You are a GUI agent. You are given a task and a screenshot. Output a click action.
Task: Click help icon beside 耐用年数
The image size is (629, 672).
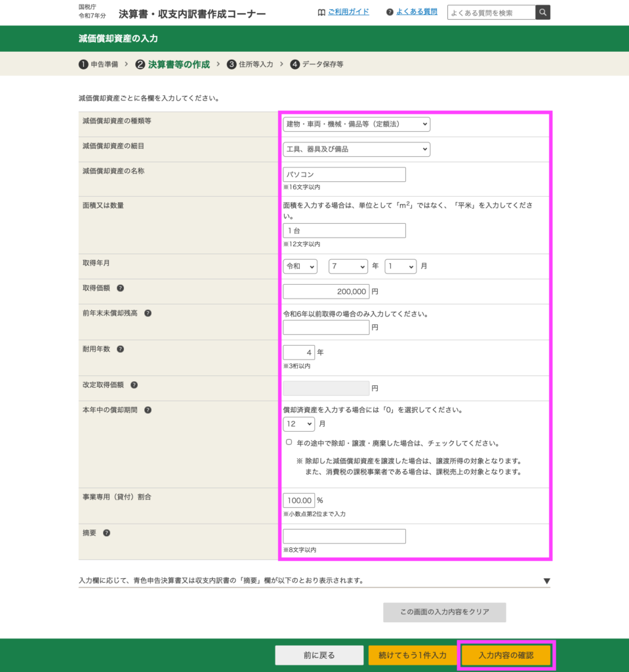(x=121, y=349)
